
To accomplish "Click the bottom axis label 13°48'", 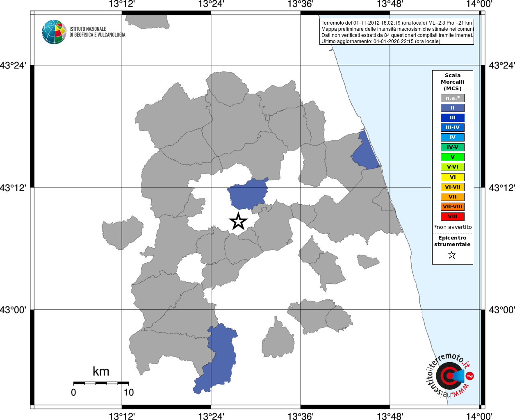I will 390,416.
